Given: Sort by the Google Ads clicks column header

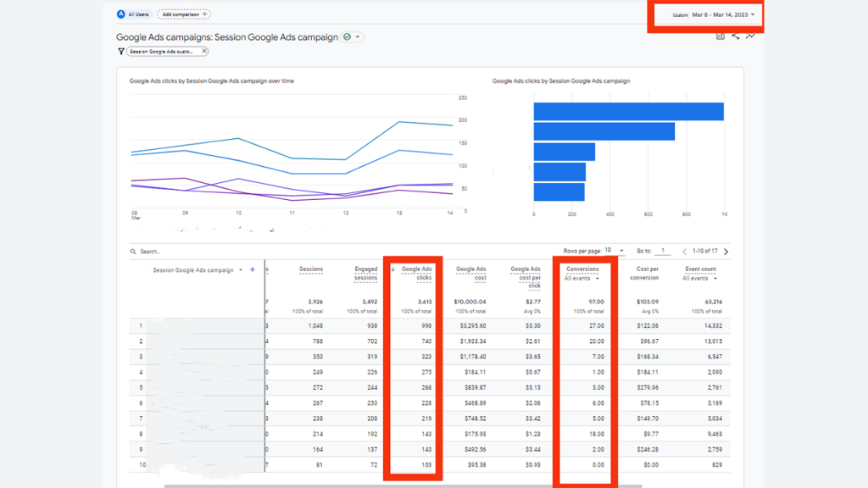Looking at the screenshot, I should click(417, 274).
